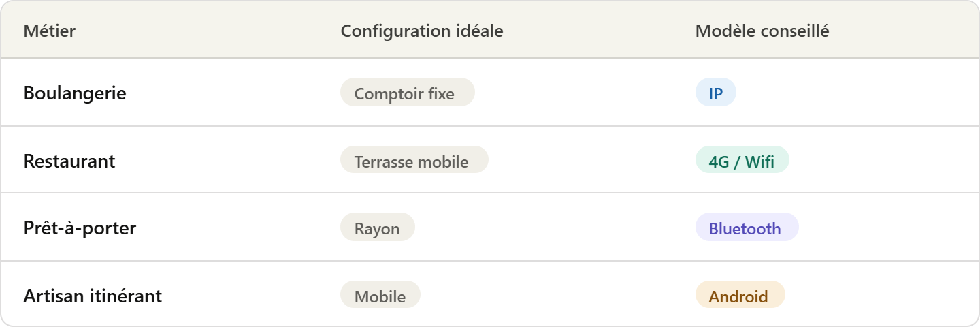Viewport: 980px width, 327px height.
Task: Click the empty area right of Bluetooth badge
Action: point(885,228)
